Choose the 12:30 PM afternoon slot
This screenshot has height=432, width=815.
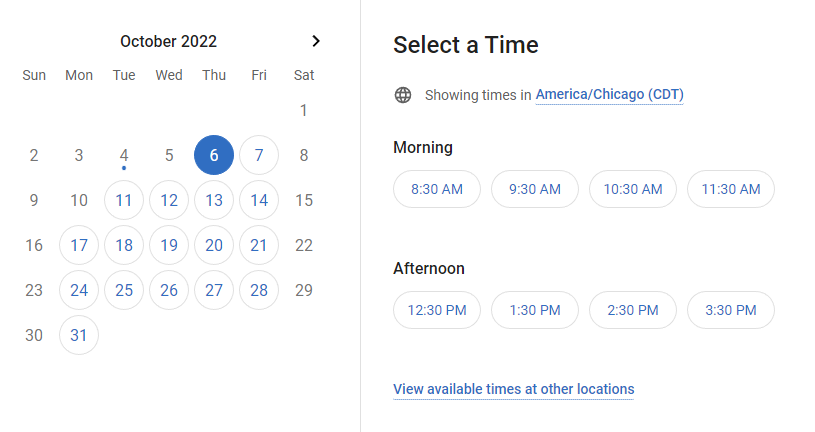[x=437, y=310]
